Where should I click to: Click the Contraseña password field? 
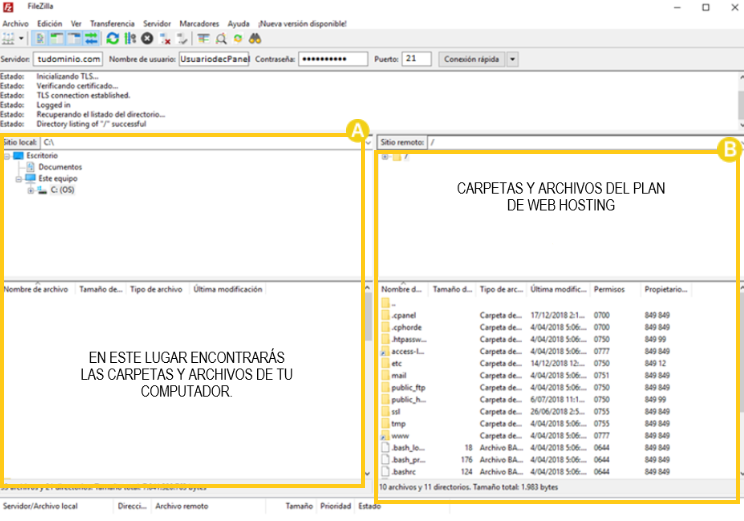click(333, 59)
